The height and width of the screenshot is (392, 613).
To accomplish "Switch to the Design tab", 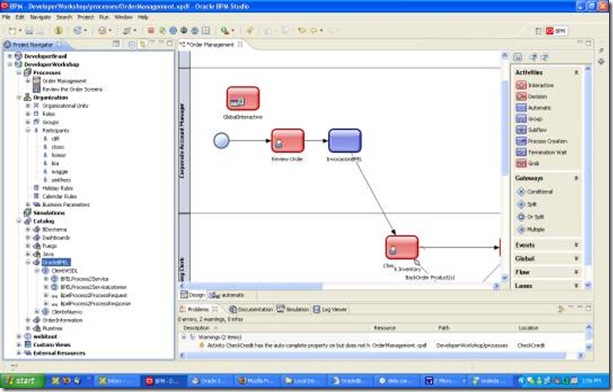I will click(x=193, y=295).
